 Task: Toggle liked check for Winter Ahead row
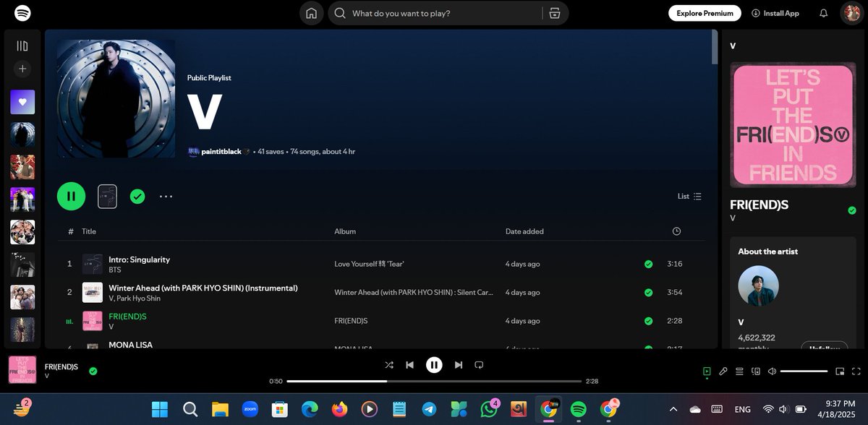[x=648, y=293]
